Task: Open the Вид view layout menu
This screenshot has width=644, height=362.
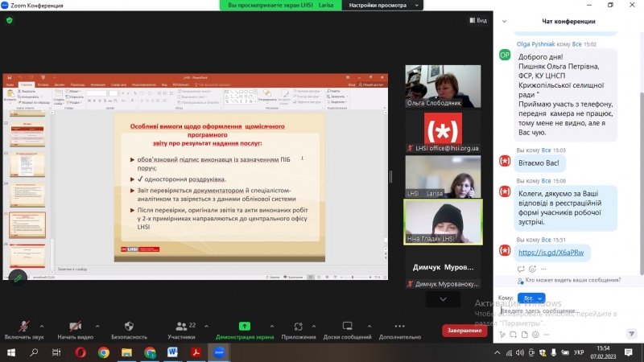Action: point(477,20)
